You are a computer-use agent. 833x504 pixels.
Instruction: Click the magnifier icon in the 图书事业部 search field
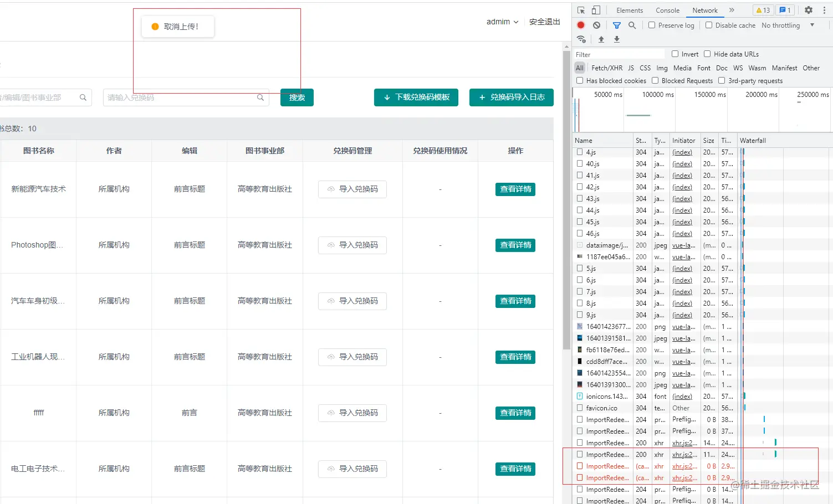coord(83,97)
